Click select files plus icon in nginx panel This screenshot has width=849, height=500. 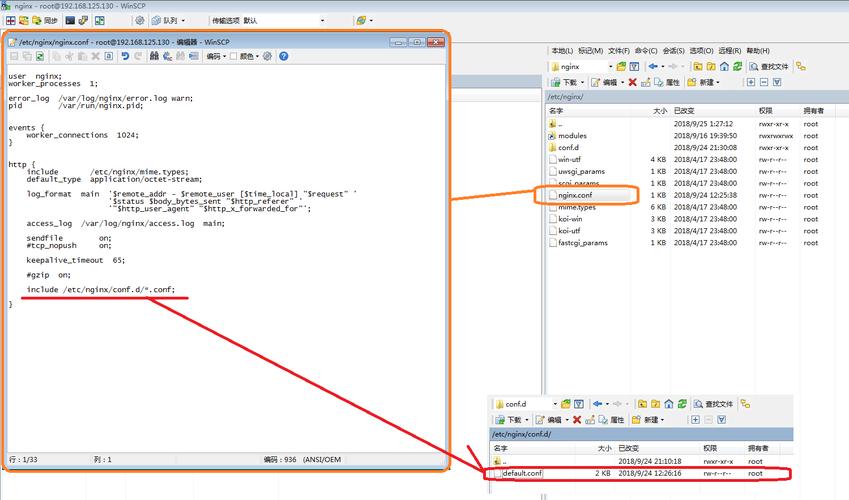(x=750, y=82)
